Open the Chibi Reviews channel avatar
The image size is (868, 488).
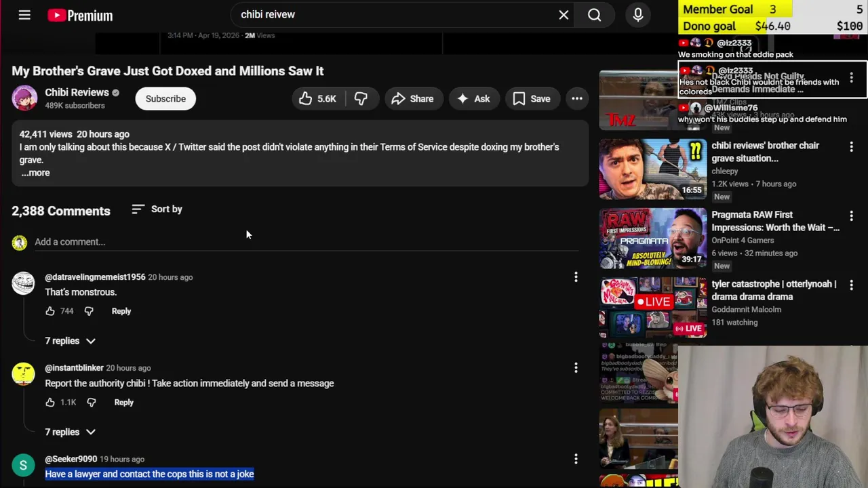tap(24, 98)
